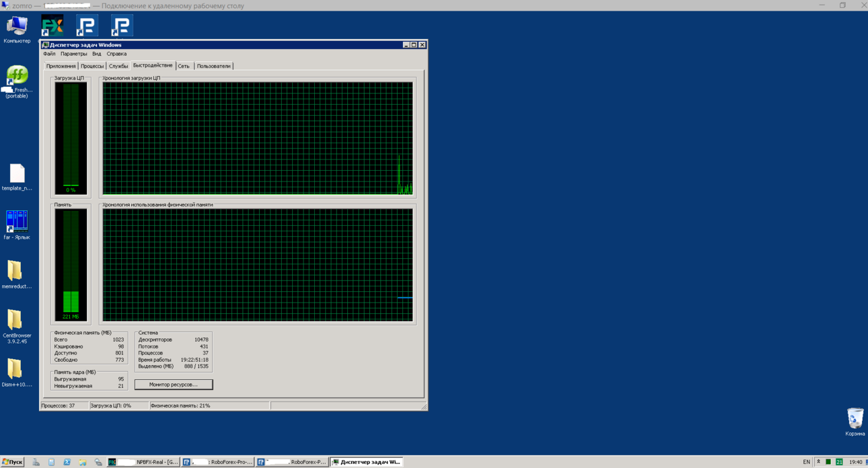Switch to the Сеть tab
The height and width of the screenshot is (468, 868).
click(184, 66)
